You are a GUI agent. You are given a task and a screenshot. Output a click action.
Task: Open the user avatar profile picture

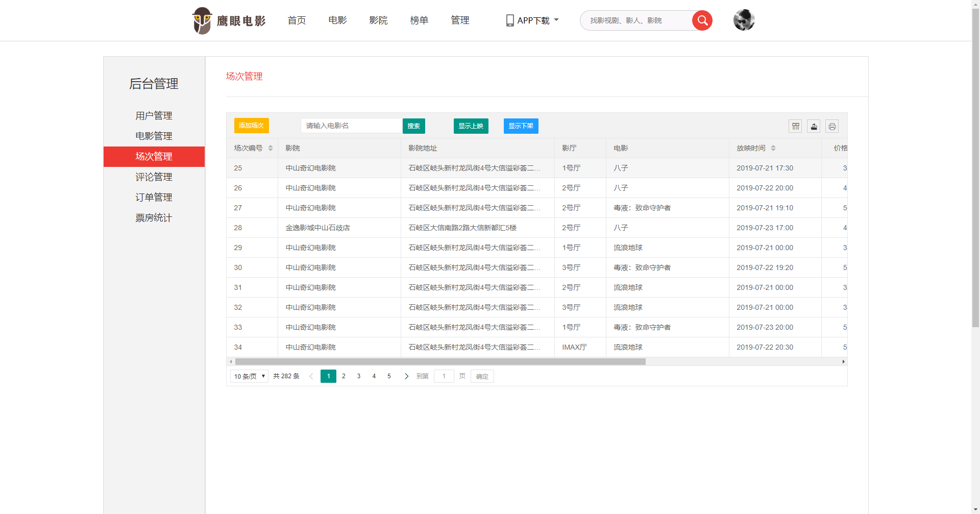click(744, 20)
